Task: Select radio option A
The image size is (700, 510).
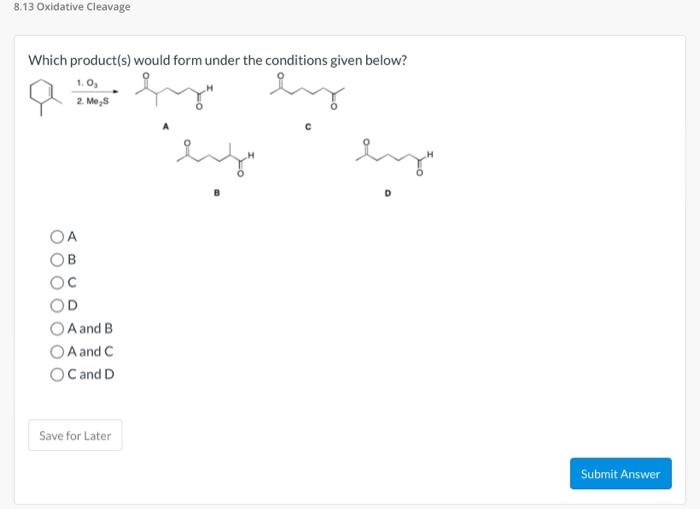Action: [x=56, y=237]
